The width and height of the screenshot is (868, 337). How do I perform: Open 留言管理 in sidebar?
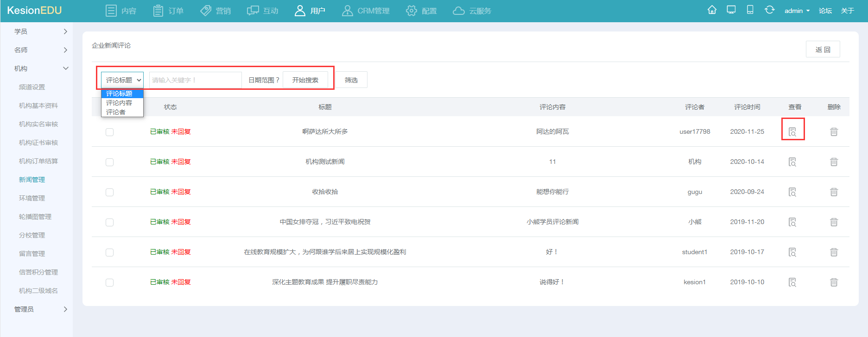pyautogui.click(x=32, y=254)
